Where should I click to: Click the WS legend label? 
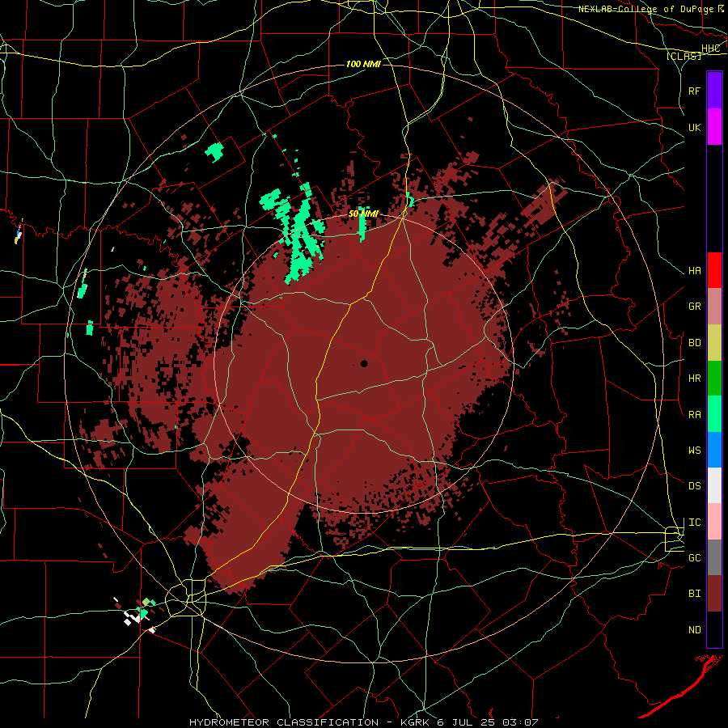[x=695, y=451]
